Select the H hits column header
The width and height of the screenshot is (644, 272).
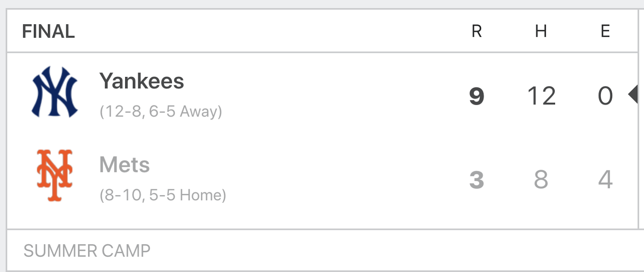pyautogui.click(x=541, y=31)
